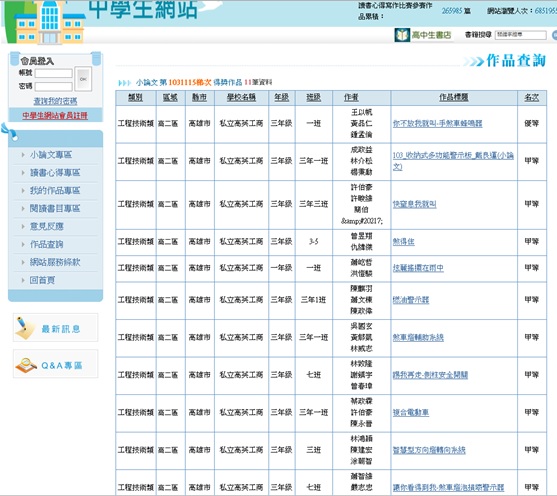Click the OK login button
Screen dimensions: 557x496
(83, 79)
